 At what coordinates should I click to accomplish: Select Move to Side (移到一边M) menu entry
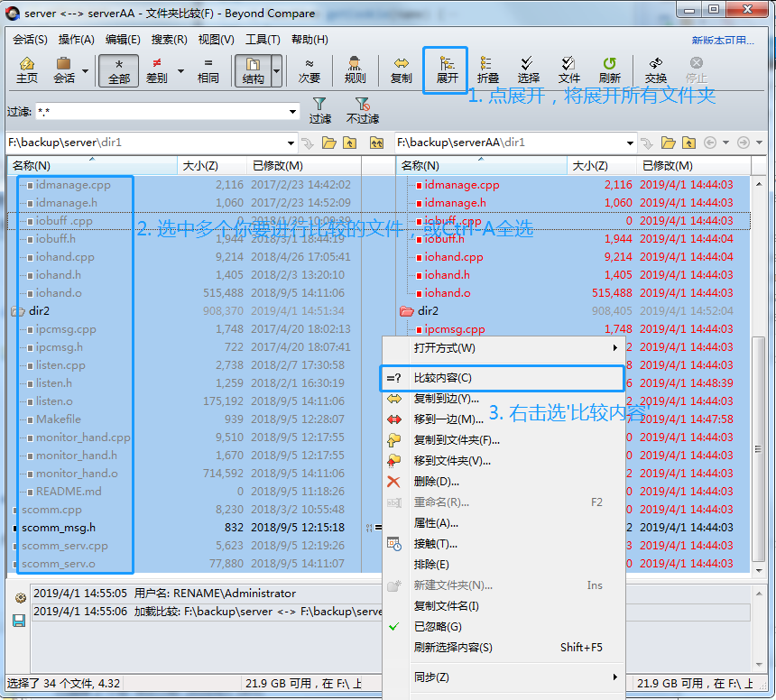503,419
